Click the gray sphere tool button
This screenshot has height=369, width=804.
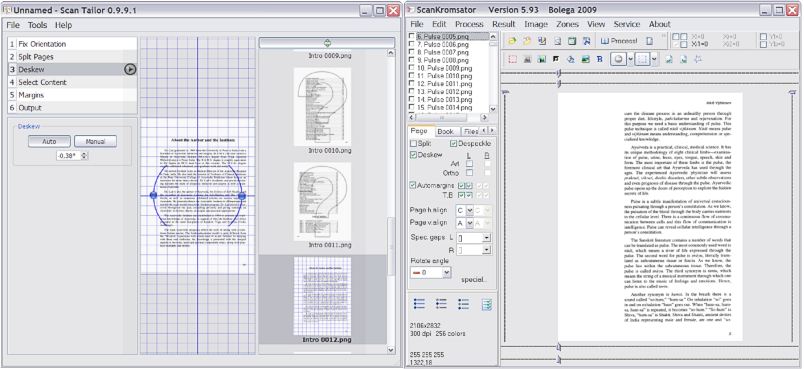(618, 59)
